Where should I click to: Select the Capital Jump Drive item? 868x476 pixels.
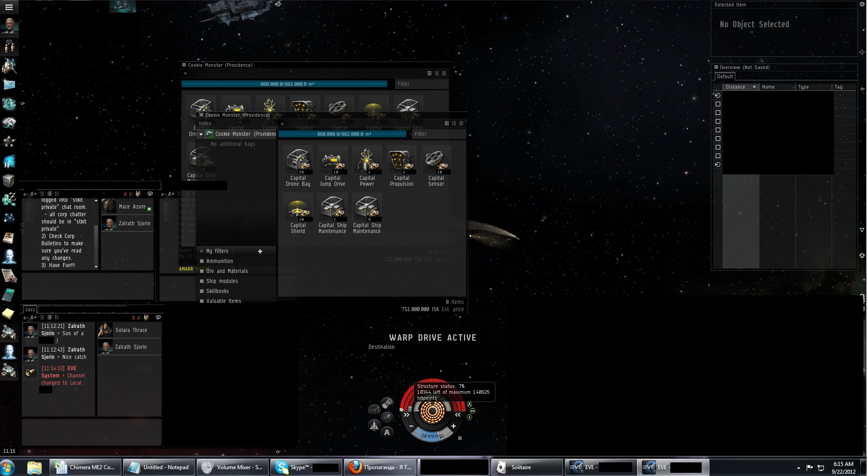coord(333,166)
